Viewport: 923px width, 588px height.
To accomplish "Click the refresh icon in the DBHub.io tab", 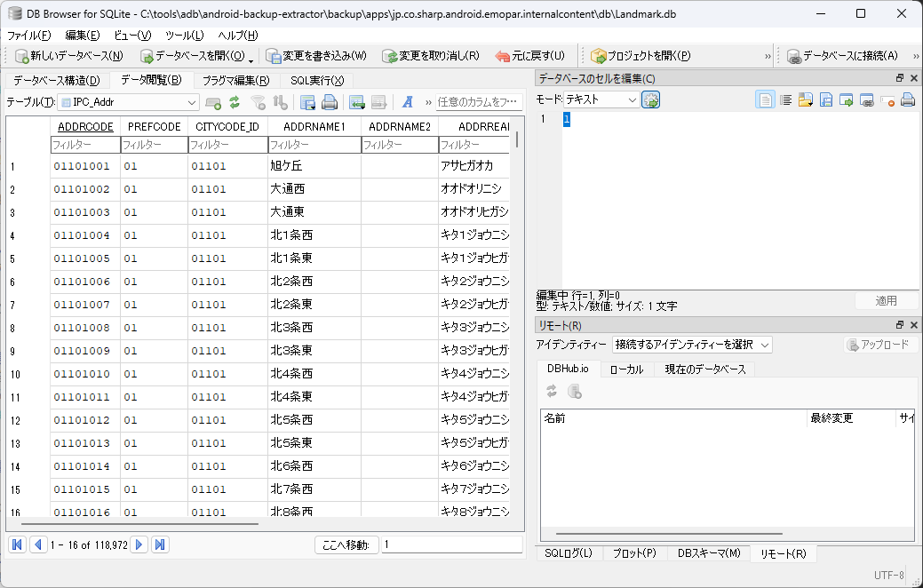I will point(552,391).
